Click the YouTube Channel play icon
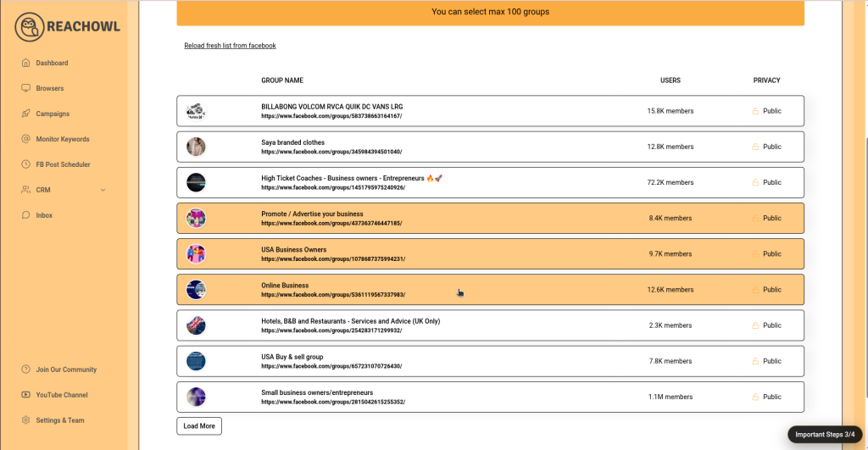Viewport: 868px width, 450px height. [x=26, y=395]
